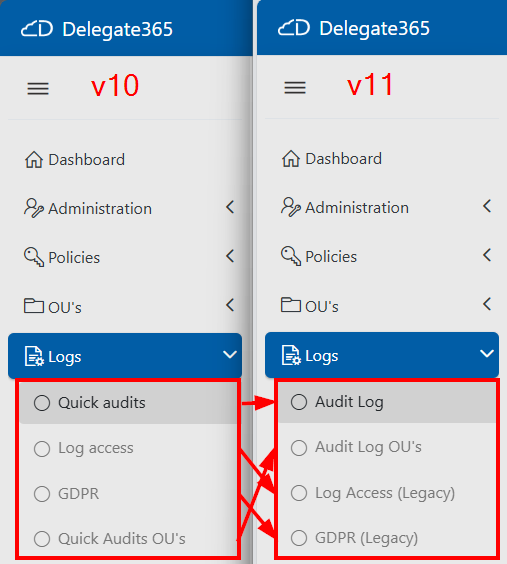Click the hamburger menu icon in v10 panel
The image size is (507, 564).
pyautogui.click(x=38, y=88)
